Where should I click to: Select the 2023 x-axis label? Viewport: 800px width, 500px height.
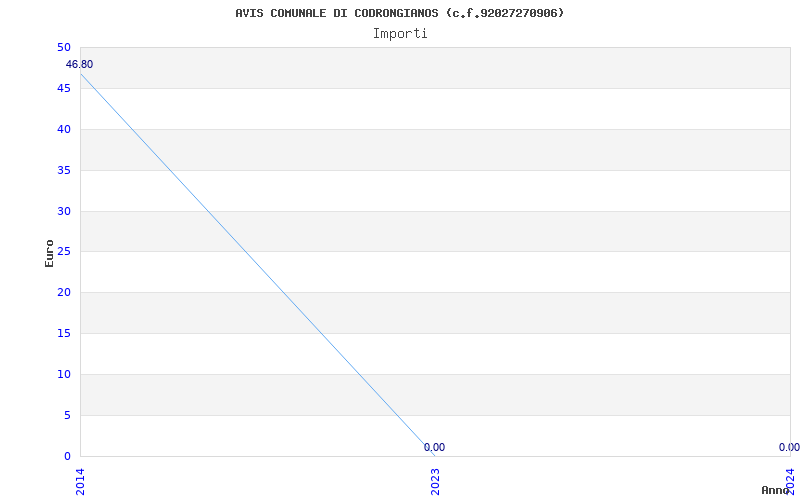click(435, 481)
